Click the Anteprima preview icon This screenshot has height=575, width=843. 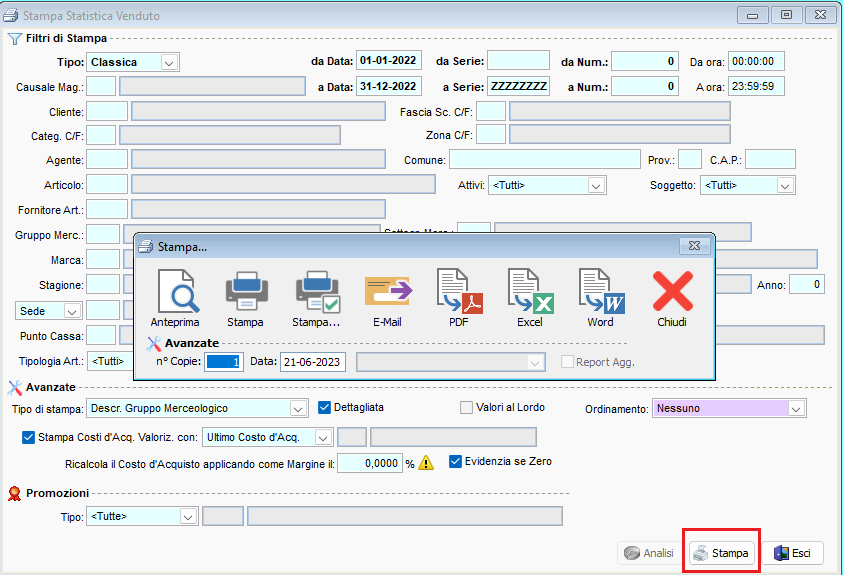coord(175,292)
